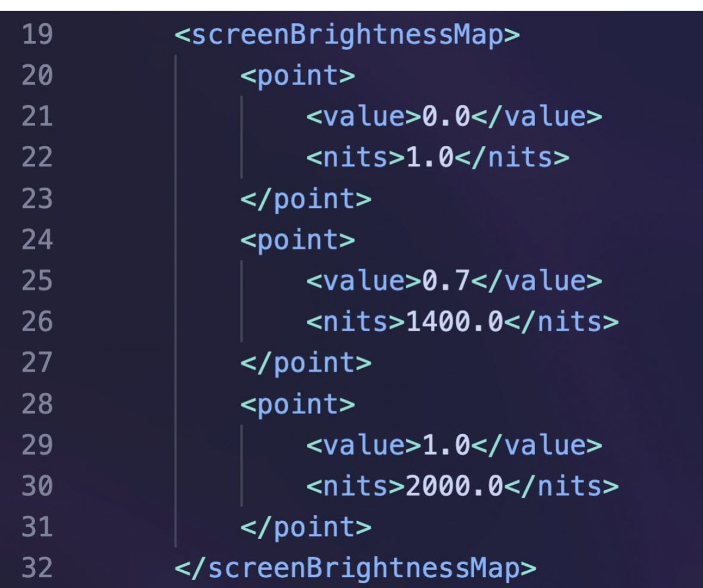Viewport: 703px width, 588px height.
Task: Select line number 32 in the gutter
Action: (37, 568)
